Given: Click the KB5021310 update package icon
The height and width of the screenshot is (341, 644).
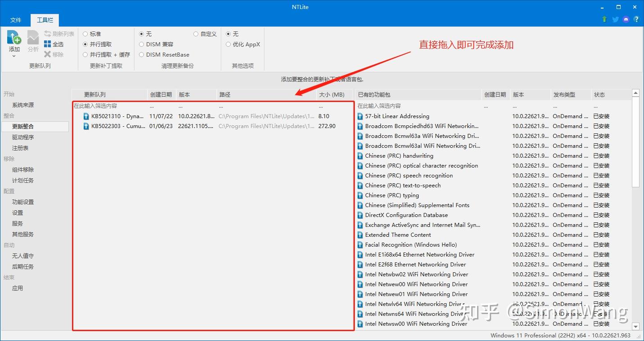Looking at the screenshot, I should (x=85, y=116).
